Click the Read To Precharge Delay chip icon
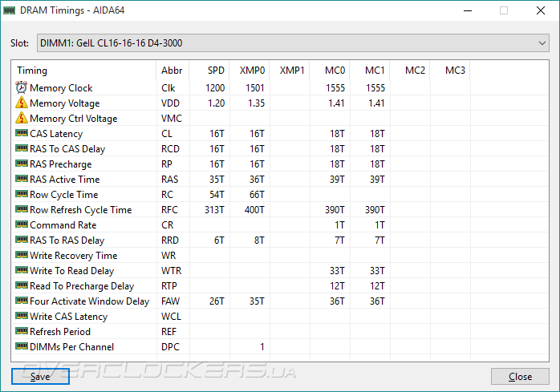The width and height of the screenshot is (560, 392). (x=22, y=285)
